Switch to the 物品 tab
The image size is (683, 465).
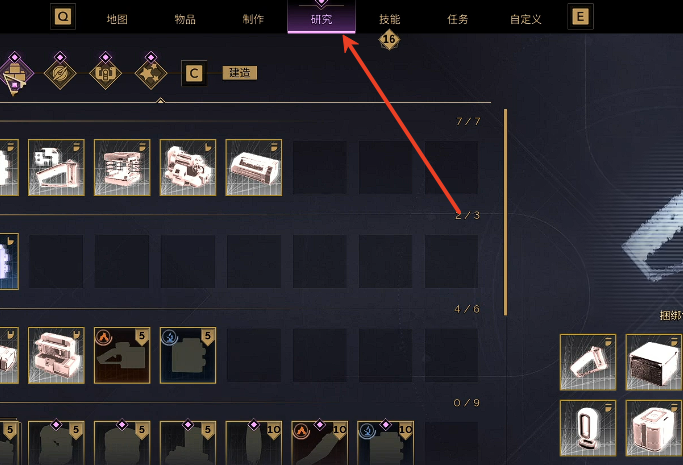coord(185,19)
